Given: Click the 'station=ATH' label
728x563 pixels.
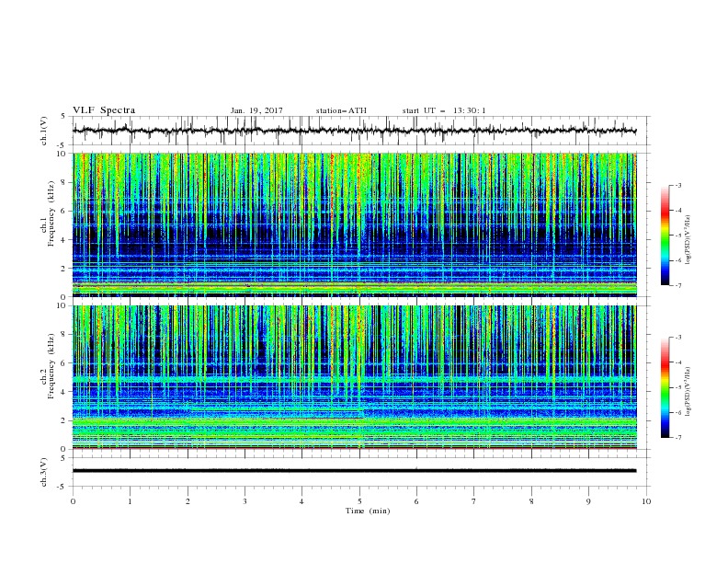Looking at the screenshot, I should click(x=341, y=110).
